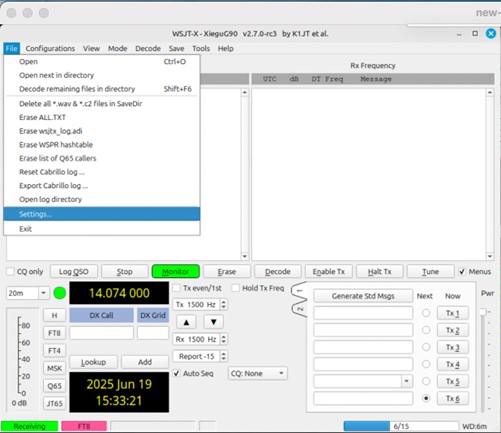Click the FT8 status bar label
Viewport: 501px width, 433px height.
(x=84, y=426)
